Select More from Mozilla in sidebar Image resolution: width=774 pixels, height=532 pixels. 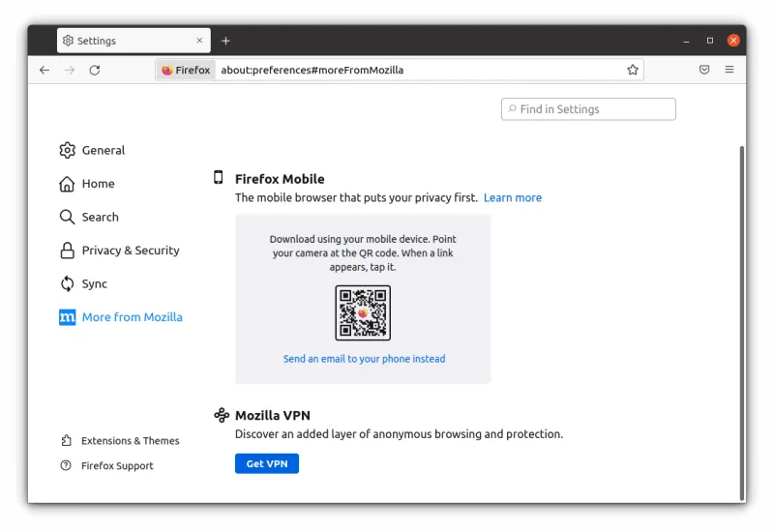point(132,317)
